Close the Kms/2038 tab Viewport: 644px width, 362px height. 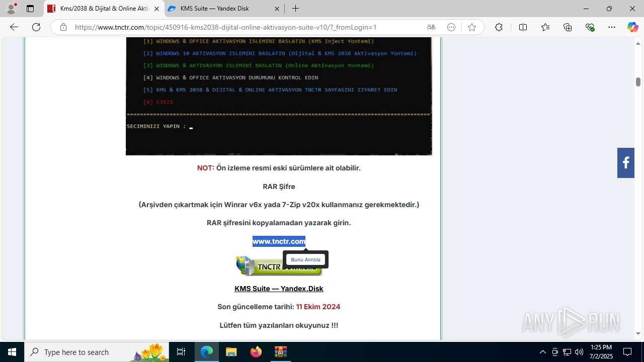(x=156, y=9)
